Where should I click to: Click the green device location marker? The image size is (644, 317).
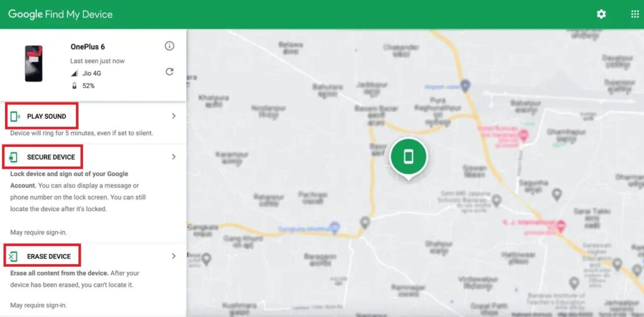(408, 158)
